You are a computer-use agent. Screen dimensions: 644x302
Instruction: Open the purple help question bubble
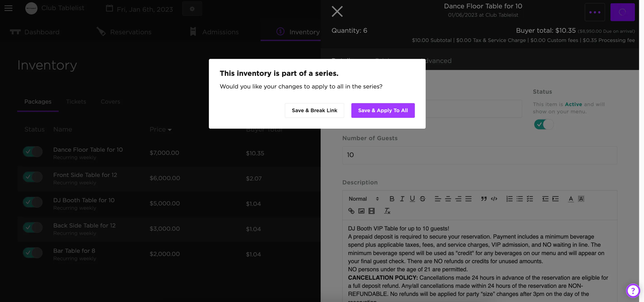(633, 290)
